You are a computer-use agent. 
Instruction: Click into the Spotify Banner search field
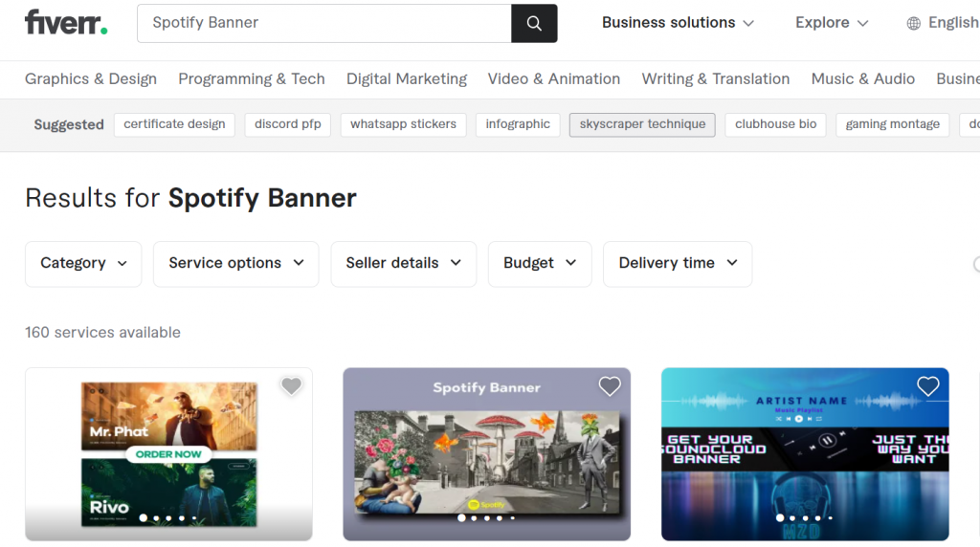click(325, 23)
